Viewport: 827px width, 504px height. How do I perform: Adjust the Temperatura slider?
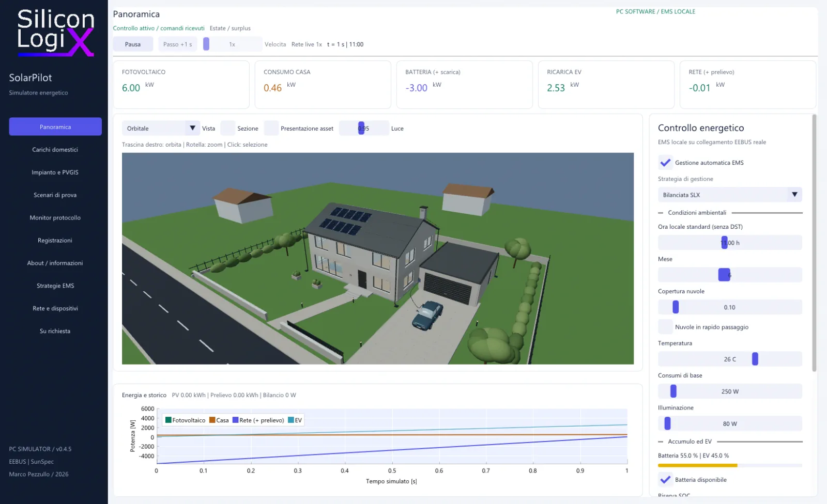[x=730, y=359]
